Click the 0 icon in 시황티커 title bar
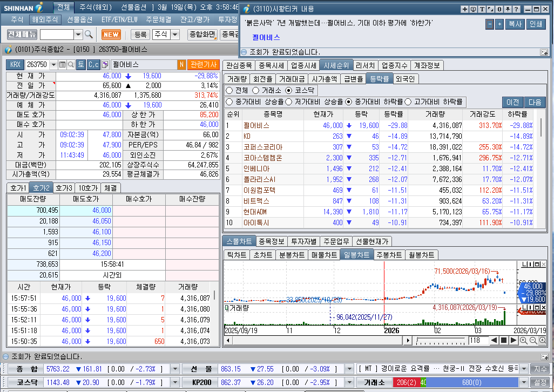The image size is (554, 392). (x=499, y=9)
